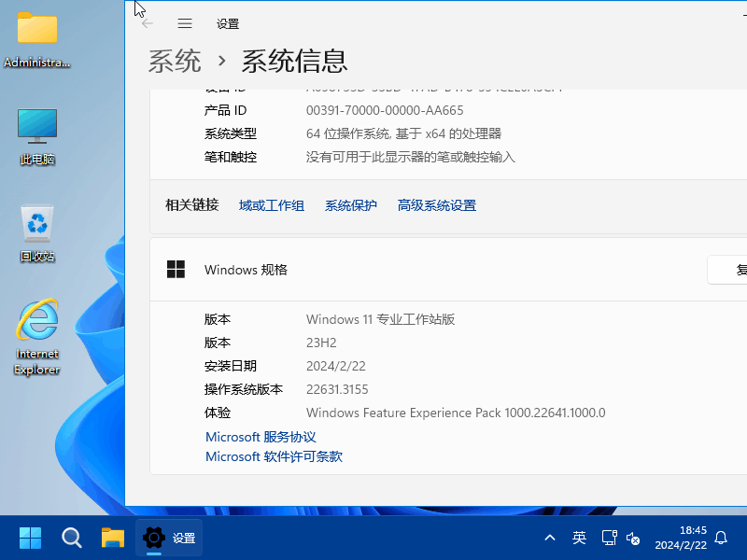Show hidden system tray icons
Screen dimensions: 747x560
coord(550,539)
